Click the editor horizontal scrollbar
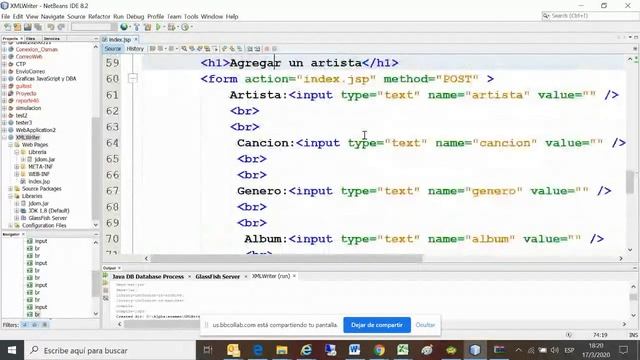The width and height of the screenshot is (640, 360). (x=287, y=258)
